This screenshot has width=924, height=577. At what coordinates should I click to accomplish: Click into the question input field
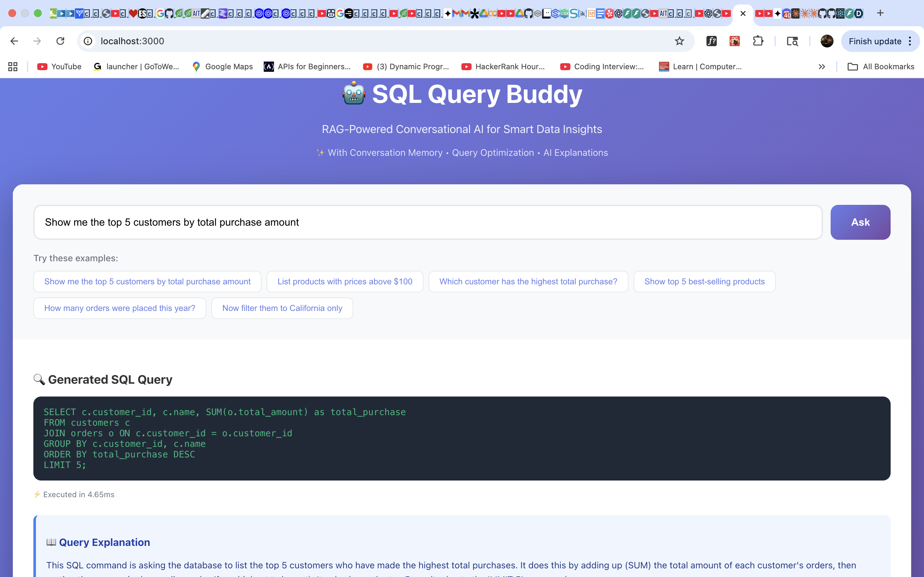pos(428,222)
